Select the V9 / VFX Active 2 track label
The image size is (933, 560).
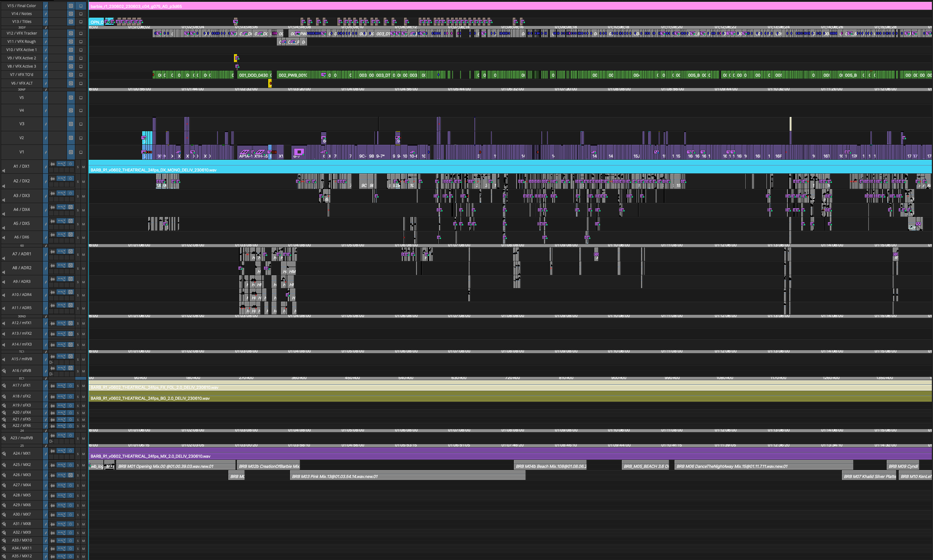[21, 58]
